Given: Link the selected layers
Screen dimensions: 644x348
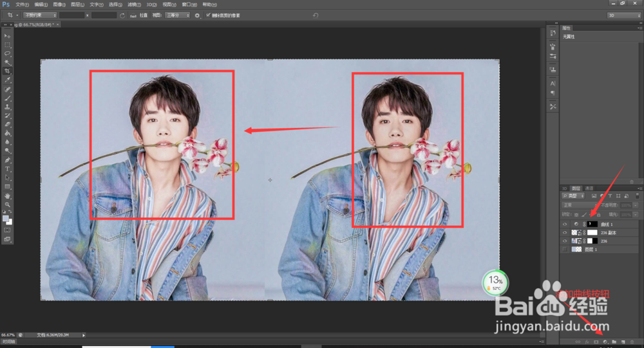Looking at the screenshot, I should click(x=578, y=342).
